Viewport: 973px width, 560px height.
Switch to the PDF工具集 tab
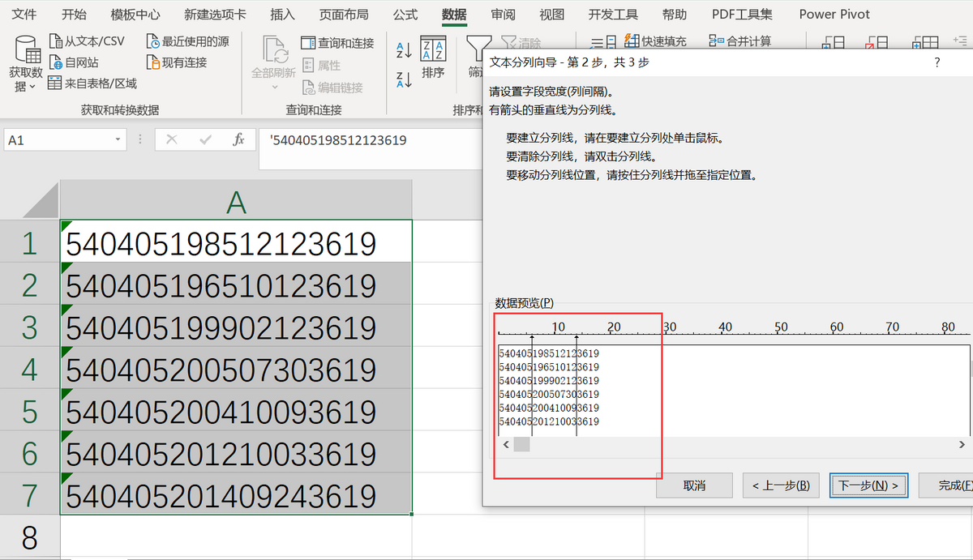[x=742, y=15]
